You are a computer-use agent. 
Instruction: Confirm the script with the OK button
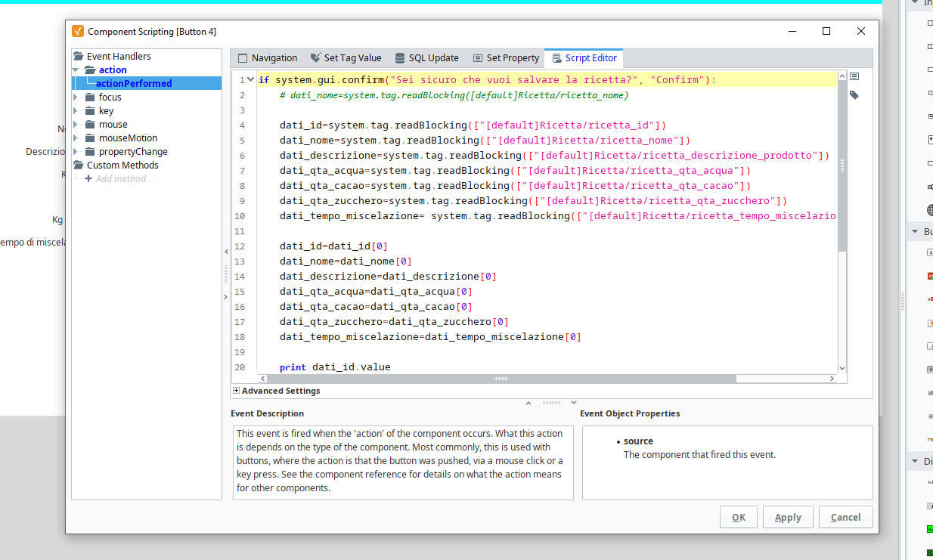tap(739, 518)
